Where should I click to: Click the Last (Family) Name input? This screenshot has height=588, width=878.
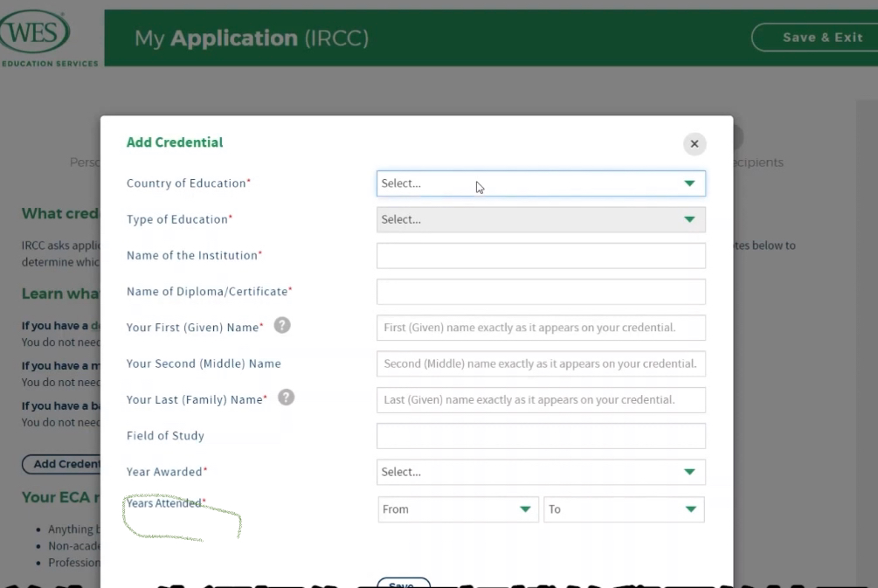click(541, 400)
